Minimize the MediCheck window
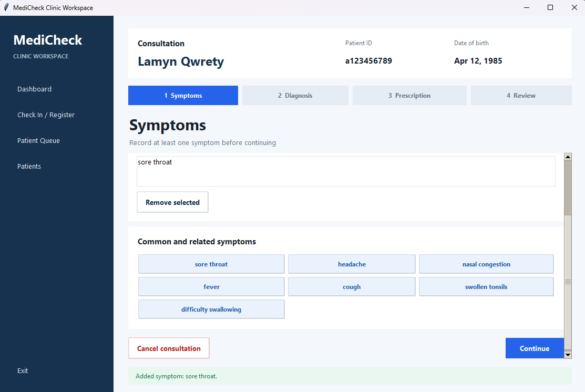The width and height of the screenshot is (585, 392). (x=527, y=7)
